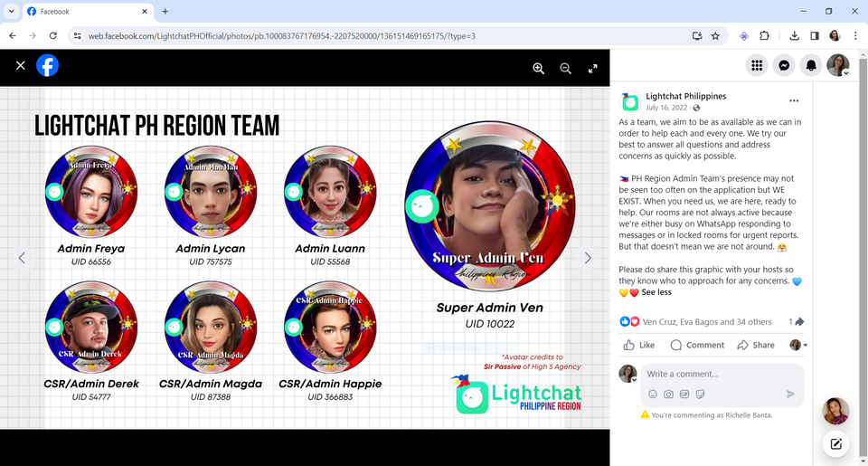Viewport: 868px width, 466px height.
Task: Insert an emoji in the comment
Action: tap(653, 394)
